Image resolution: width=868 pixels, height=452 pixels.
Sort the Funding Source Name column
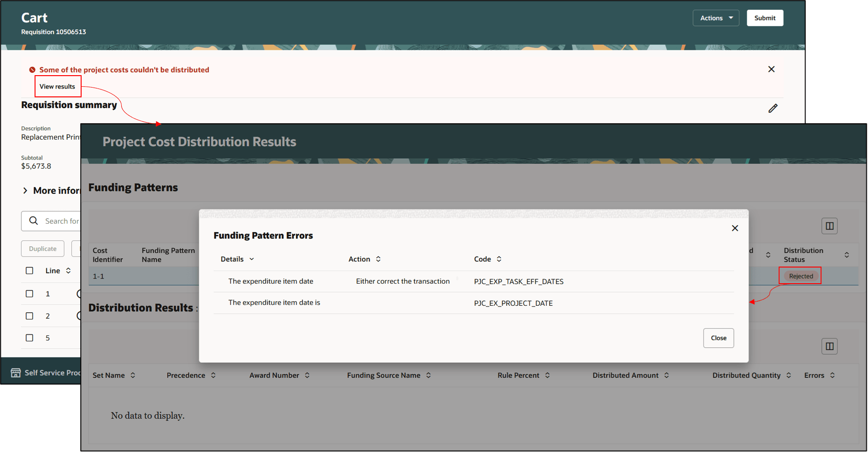(429, 375)
